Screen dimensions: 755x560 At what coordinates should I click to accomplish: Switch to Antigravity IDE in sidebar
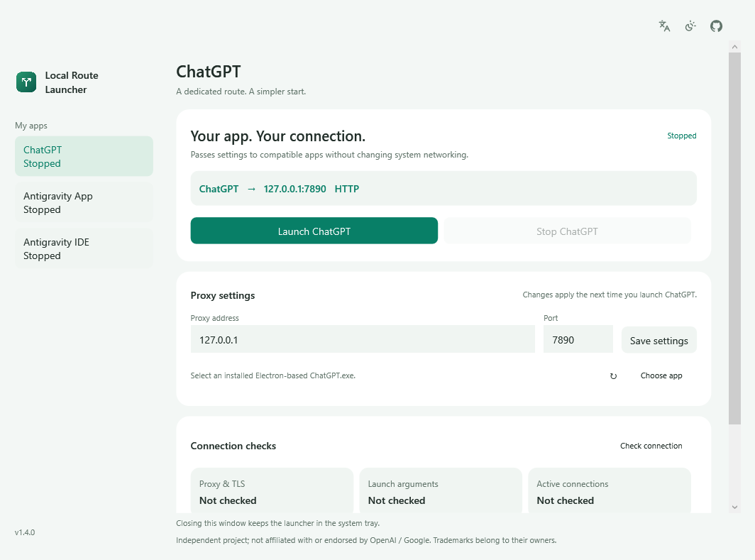[84, 249]
